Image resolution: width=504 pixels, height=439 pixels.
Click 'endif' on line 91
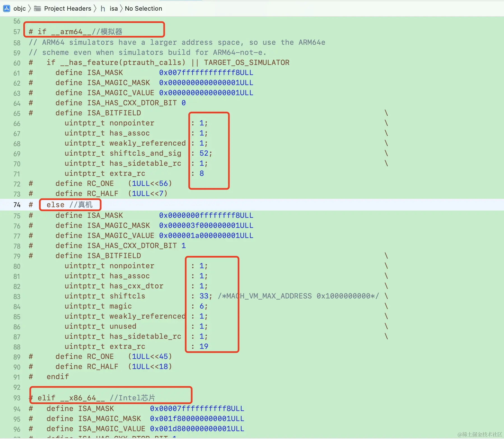58,377
